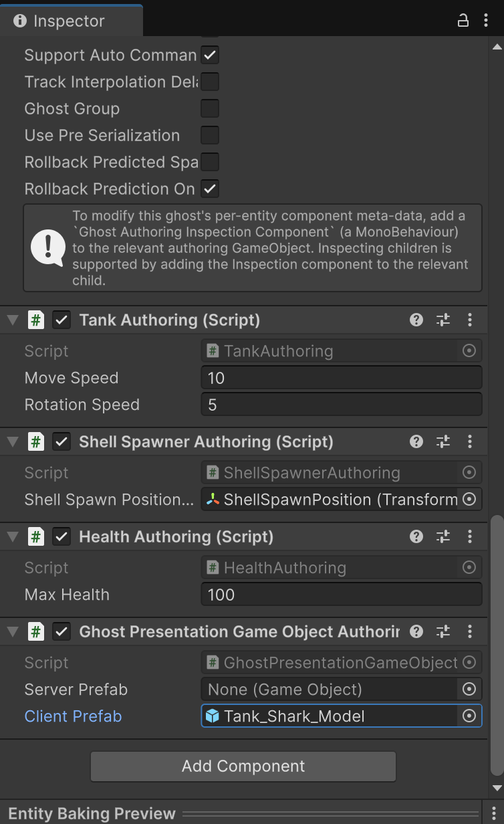
Task: Disable the Tank Authoring script component
Action: (x=61, y=320)
